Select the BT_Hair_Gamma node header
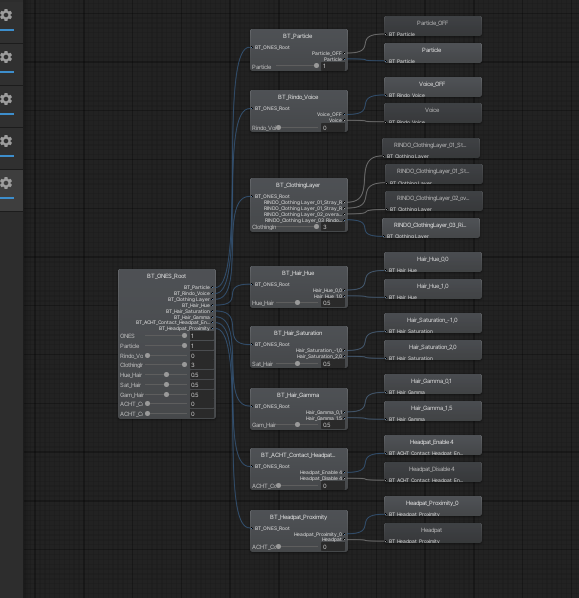This screenshot has width=579, height=598. point(298,395)
